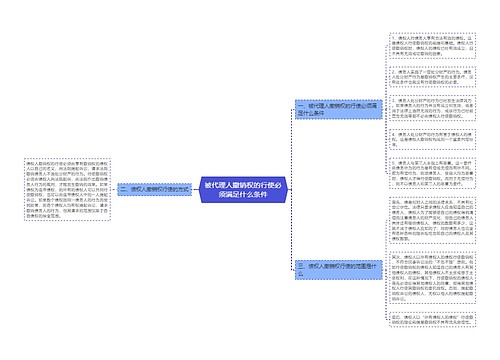Select branch 二、债权人撤销权行使的方式

pos(155,189)
